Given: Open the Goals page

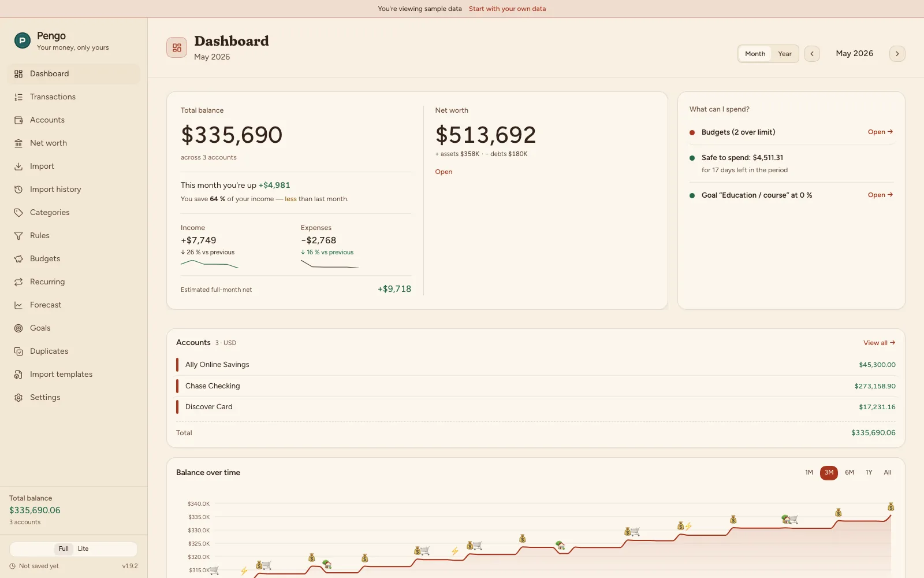Looking at the screenshot, I should (73, 328).
